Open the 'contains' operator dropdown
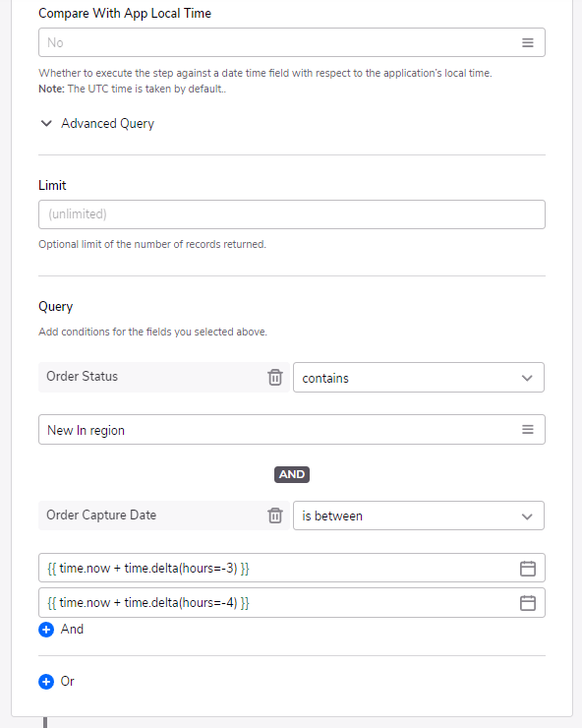The image size is (582, 728). pos(419,378)
